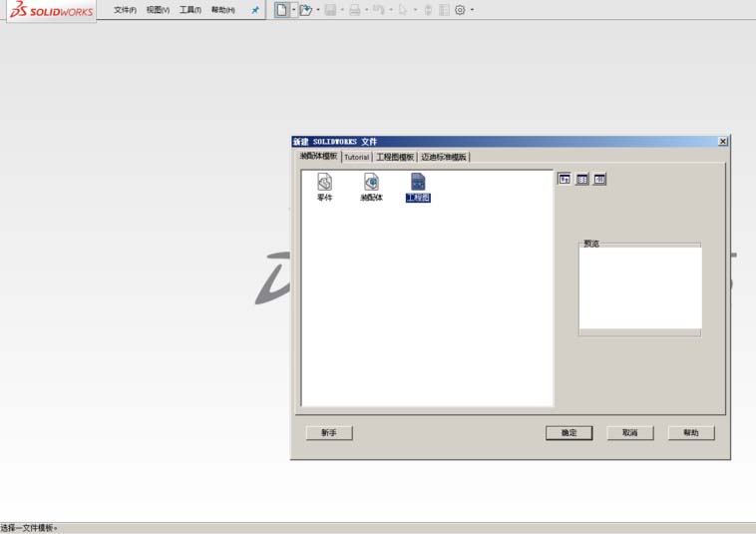The height and width of the screenshot is (534, 756).
Task: Switch to the 迈迪标准模板 tab
Action: pos(444,158)
